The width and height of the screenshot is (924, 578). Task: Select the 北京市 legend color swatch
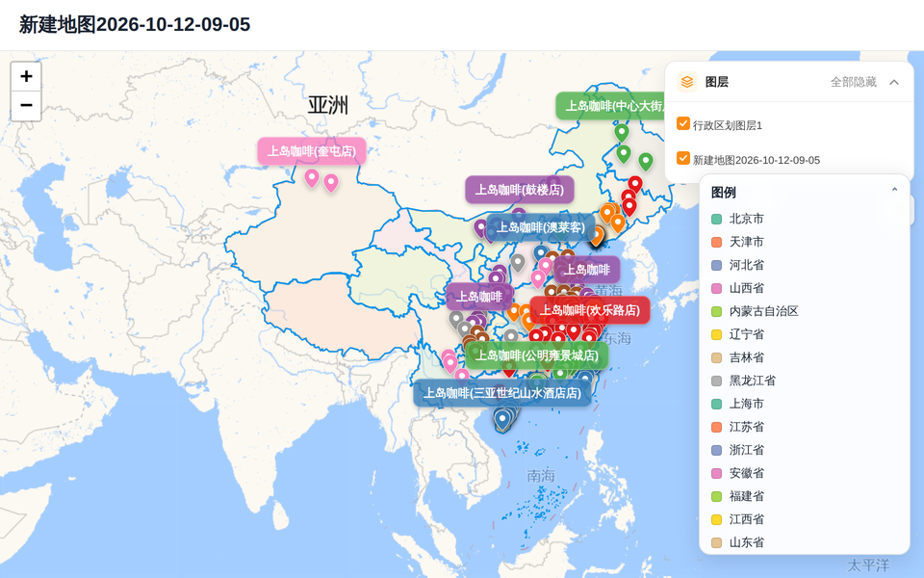pyautogui.click(x=716, y=220)
